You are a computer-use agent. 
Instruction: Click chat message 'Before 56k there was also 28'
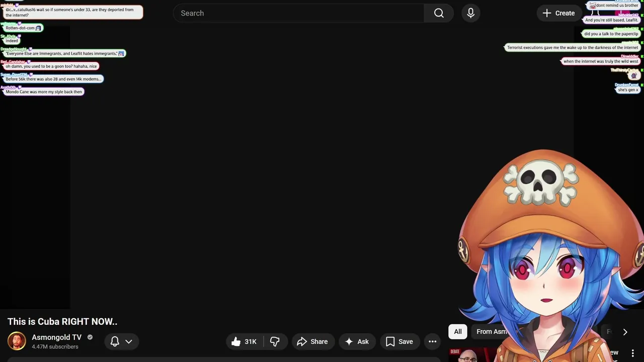(x=53, y=79)
